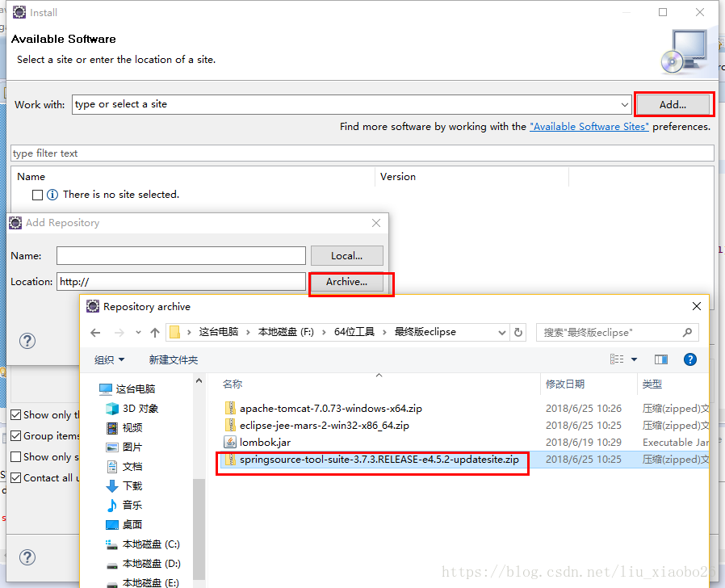Click the help icon at bottom of Install window
The width and height of the screenshot is (725, 588).
coord(27,557)
